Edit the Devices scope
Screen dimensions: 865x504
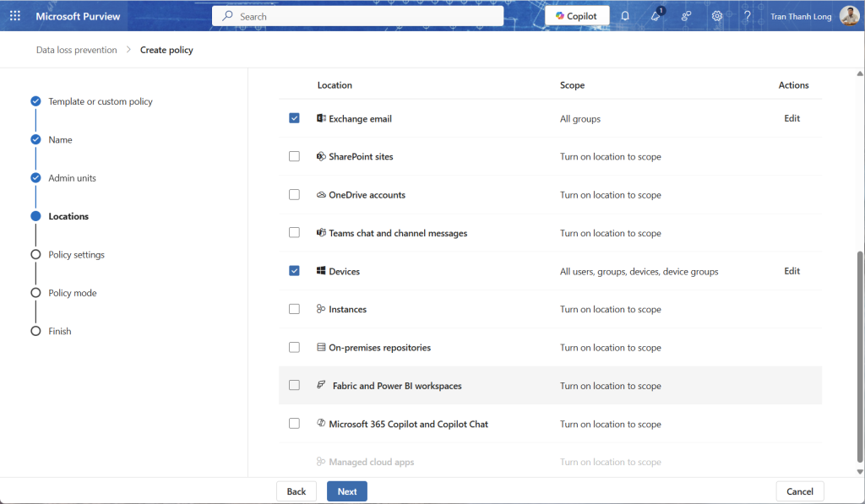click(792, 271)
